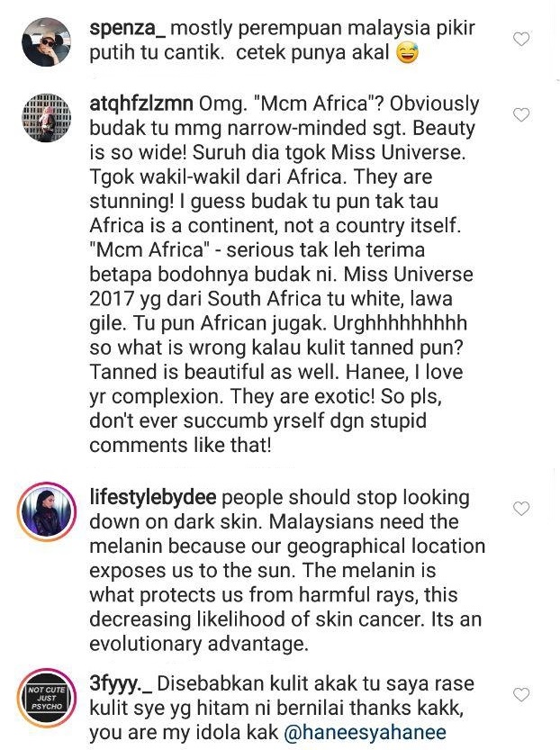560x750 pixels.
Task: Like lifestylebydee's comment about melanin
Action: [521, 509]
